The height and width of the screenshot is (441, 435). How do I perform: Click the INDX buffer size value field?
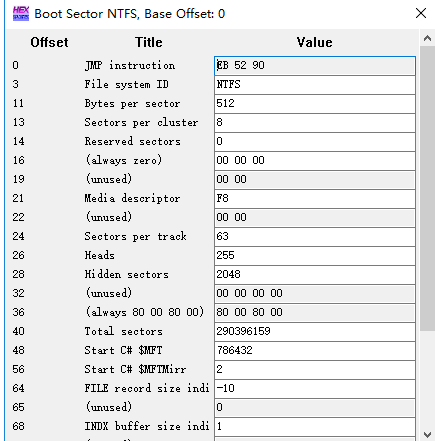(315, 427)
